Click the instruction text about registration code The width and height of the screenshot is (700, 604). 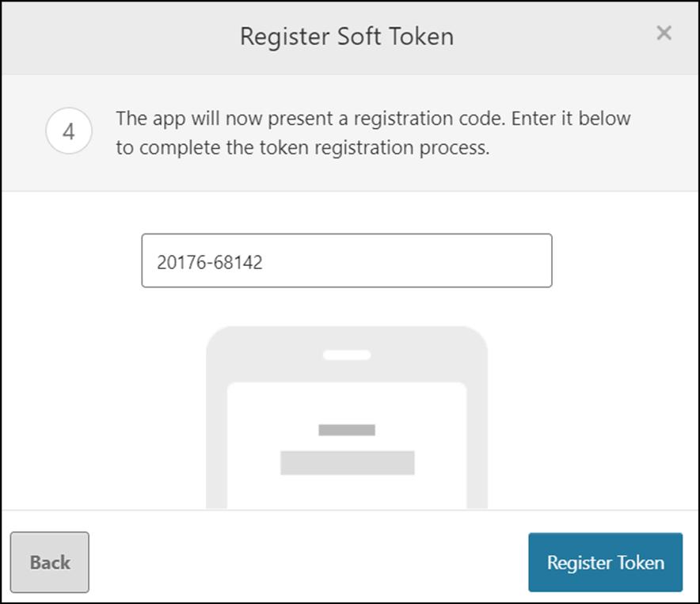pyautogui.click(x=373, y=132)
